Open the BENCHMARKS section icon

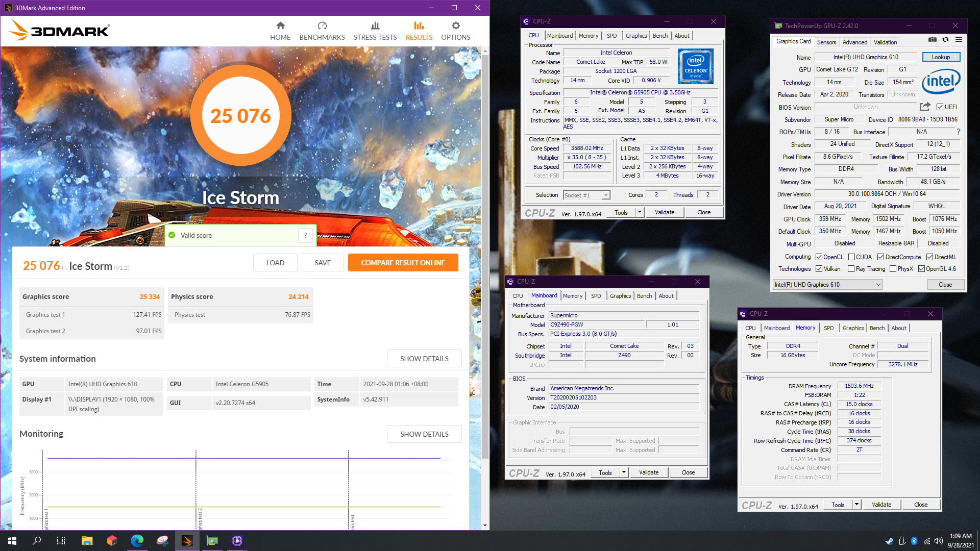pos(322,26)
